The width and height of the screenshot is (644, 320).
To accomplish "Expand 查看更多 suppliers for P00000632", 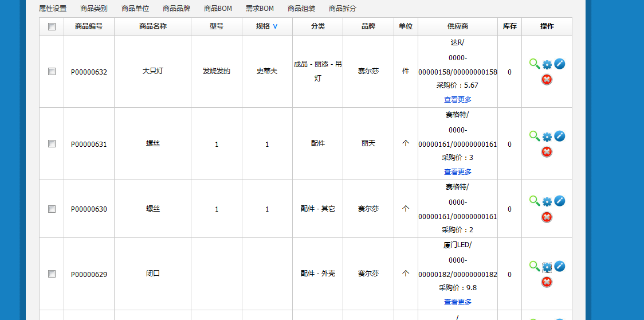I will (x=458, y=100).
